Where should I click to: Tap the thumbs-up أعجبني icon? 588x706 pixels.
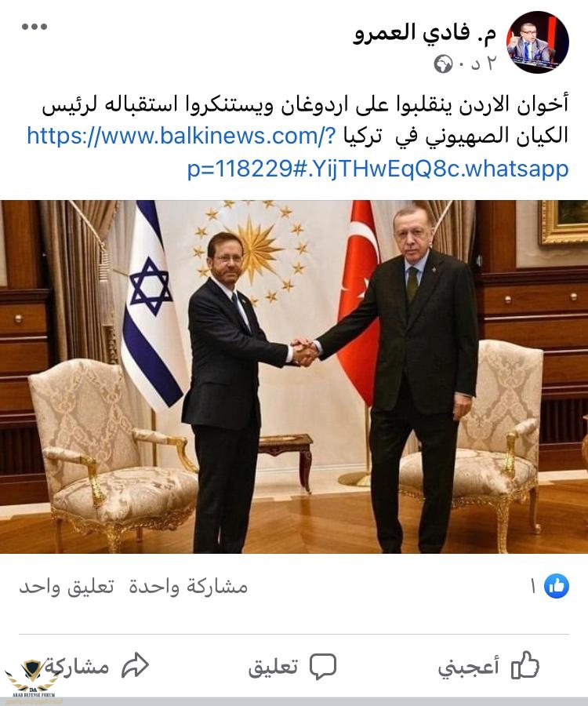tap(525, 665)
